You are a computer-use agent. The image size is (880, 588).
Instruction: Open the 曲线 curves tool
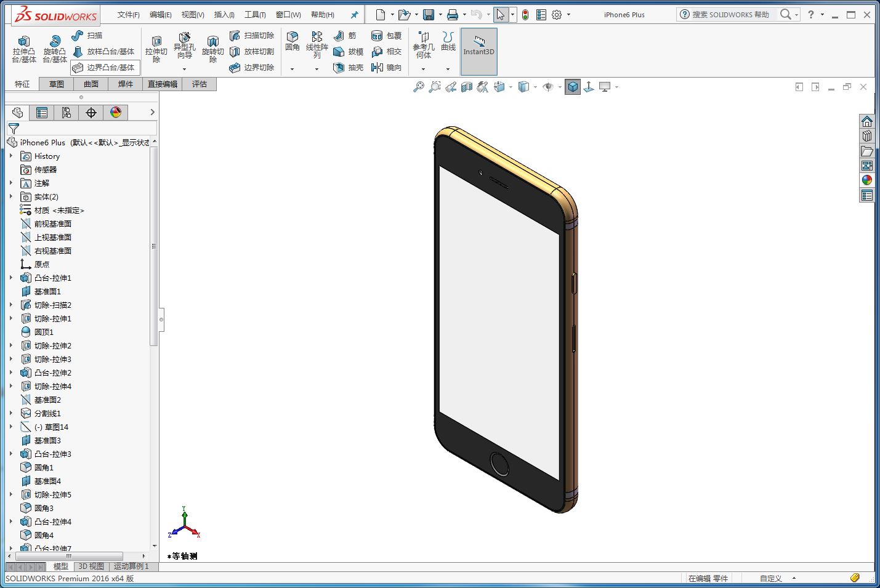[448, 41]
